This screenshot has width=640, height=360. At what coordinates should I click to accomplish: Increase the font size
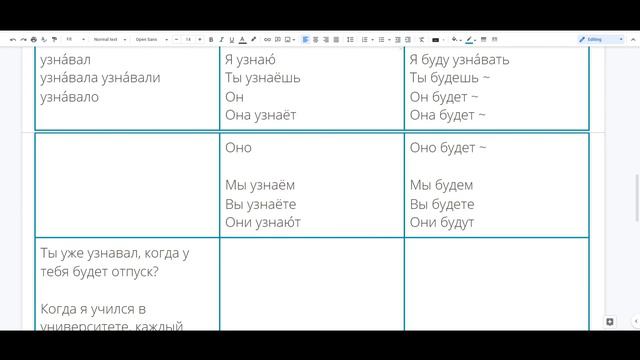(200, 40)
